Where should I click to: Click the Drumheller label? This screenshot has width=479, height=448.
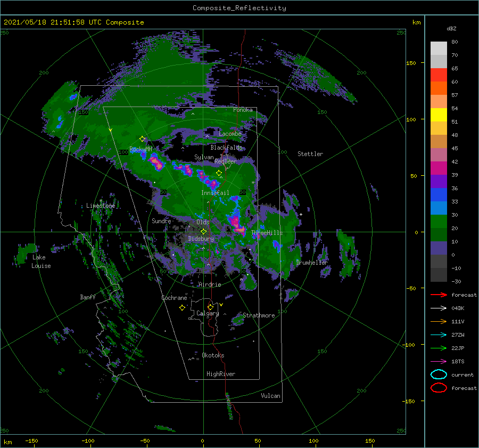tap(312, 263)
